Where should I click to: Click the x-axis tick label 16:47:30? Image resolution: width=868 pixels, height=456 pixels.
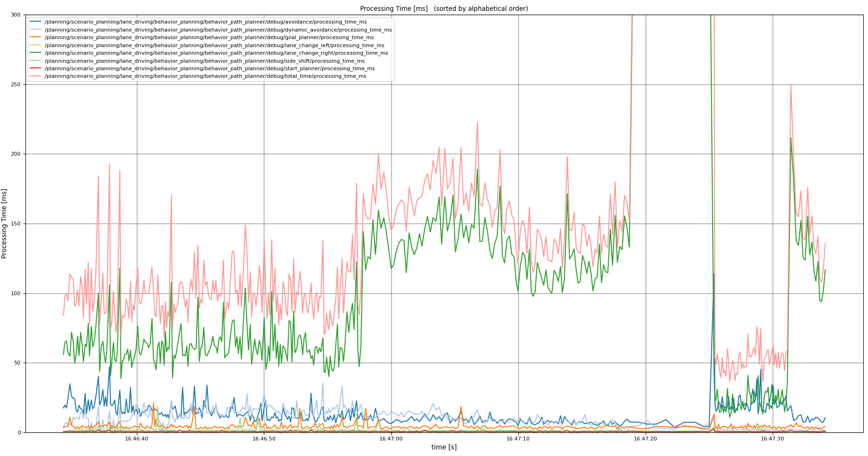pyautogui.click(x=773, y=439)
